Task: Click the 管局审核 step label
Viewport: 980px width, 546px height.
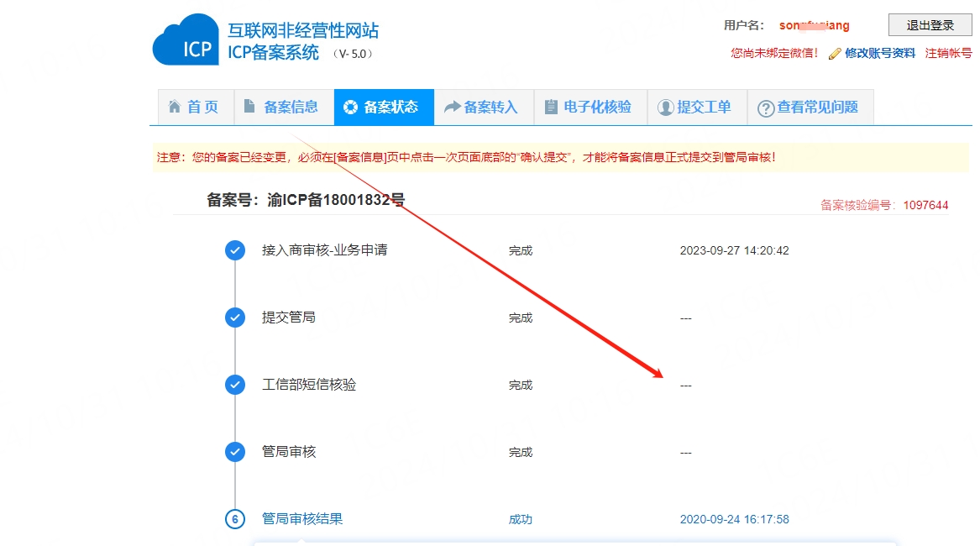Action: pos(288,452)
